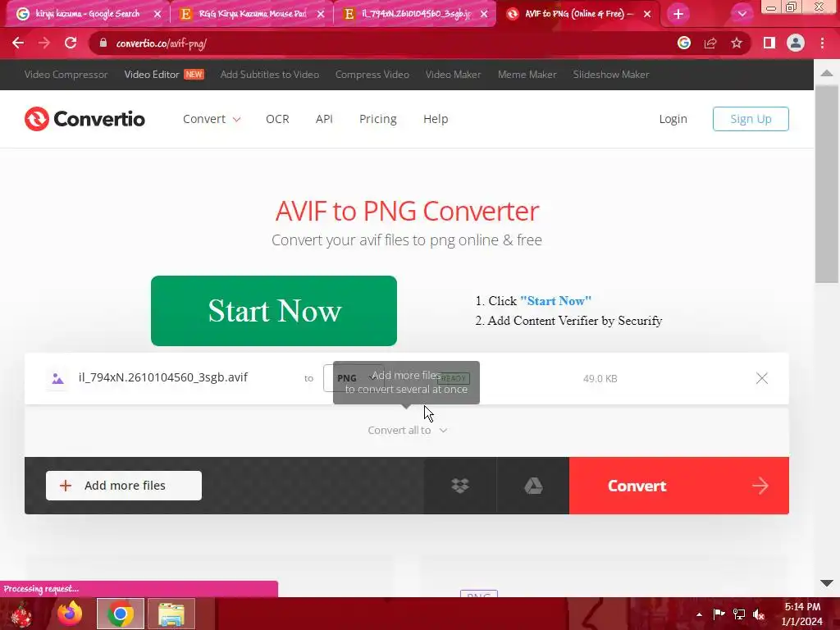
Task: Click the page scrollbar down arrow
Action: point(827,583)
